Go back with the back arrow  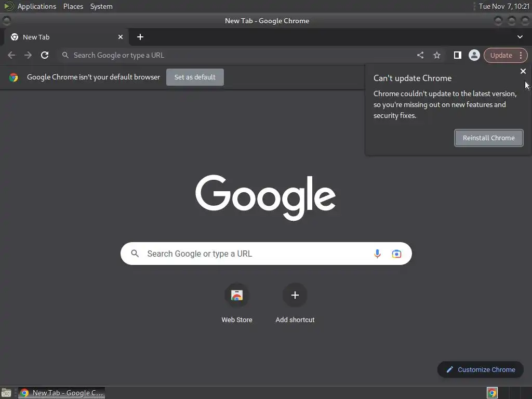click(x=11, y=55)
